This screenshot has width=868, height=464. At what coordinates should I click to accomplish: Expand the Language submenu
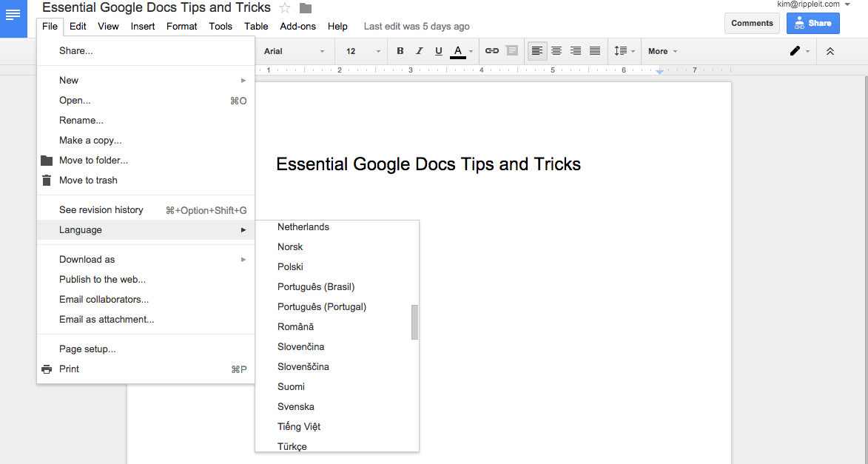146,230
